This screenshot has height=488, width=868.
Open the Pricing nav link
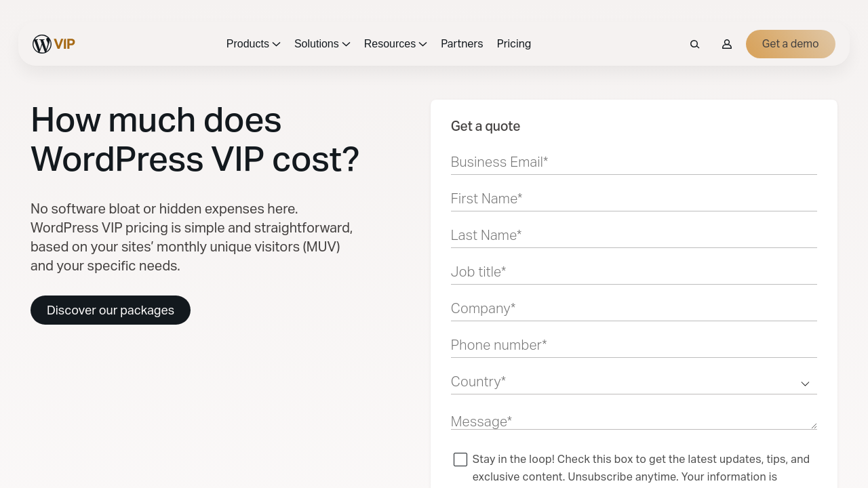point(514,44)
